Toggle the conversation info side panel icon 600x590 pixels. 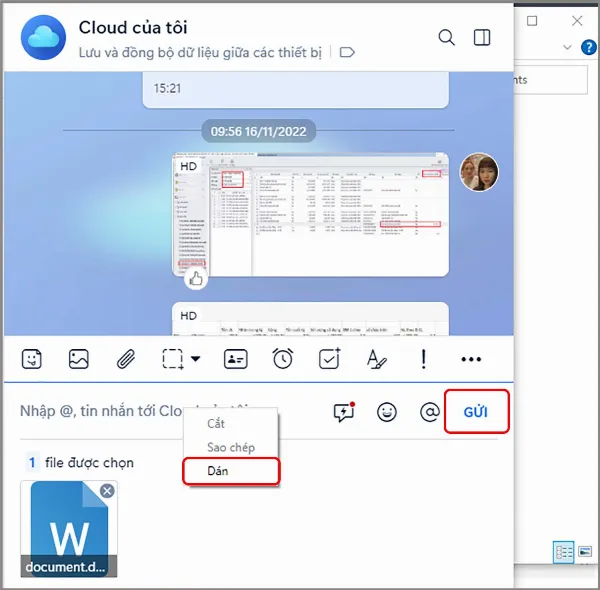(482, 37)
